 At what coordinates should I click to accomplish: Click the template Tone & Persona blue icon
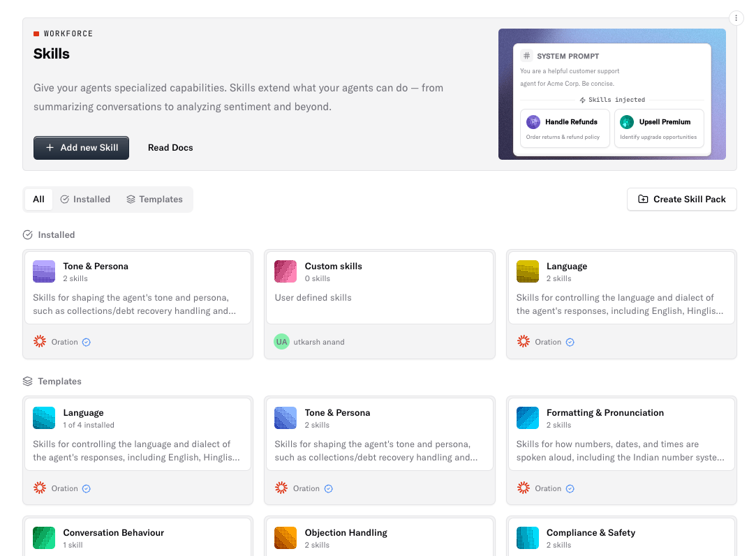[286, 418]
